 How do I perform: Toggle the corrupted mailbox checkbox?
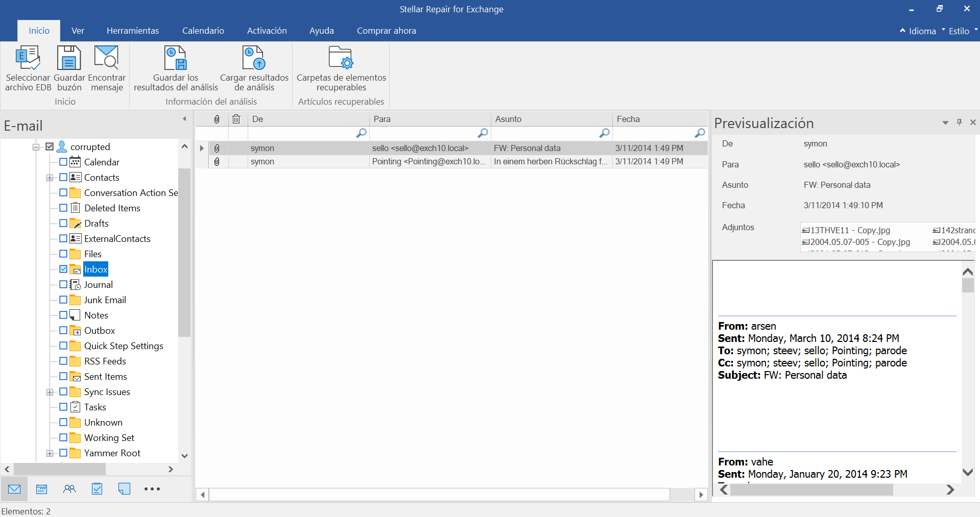tap(50, 146)
